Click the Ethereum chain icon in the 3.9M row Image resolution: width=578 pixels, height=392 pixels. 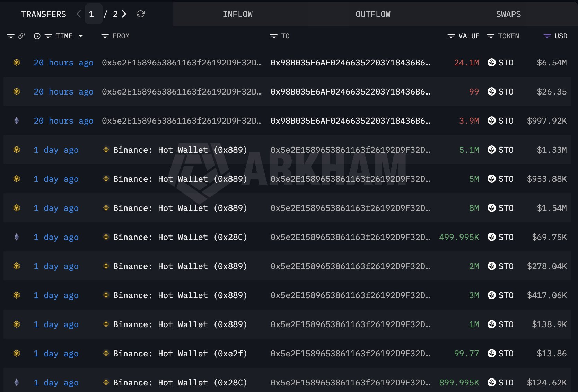click(16, 121)
